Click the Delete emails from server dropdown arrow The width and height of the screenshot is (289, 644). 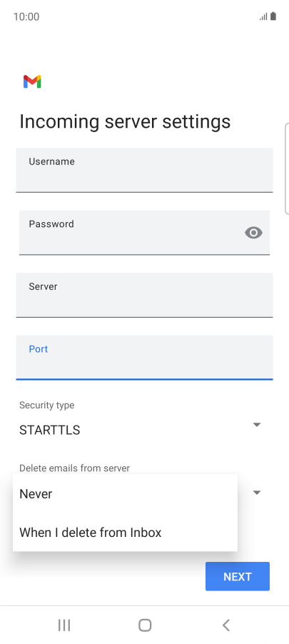pos(257,493)
